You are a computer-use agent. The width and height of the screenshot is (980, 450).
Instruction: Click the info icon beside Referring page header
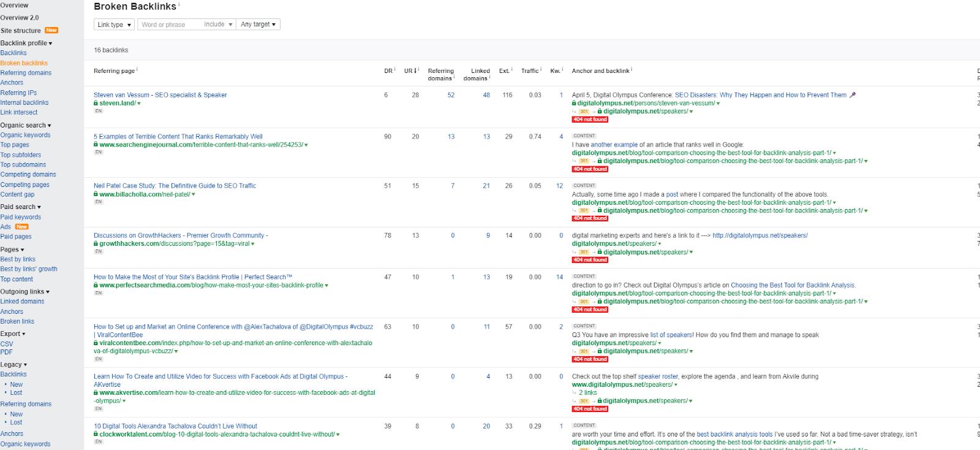[137, 69]
